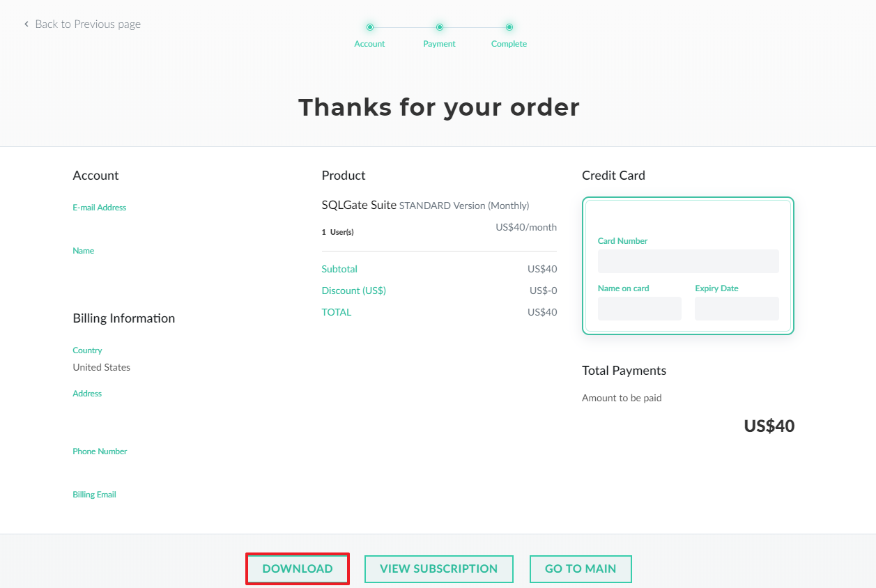
Task: Select the Payment step indicator dot
Action: tap(439, 27)
